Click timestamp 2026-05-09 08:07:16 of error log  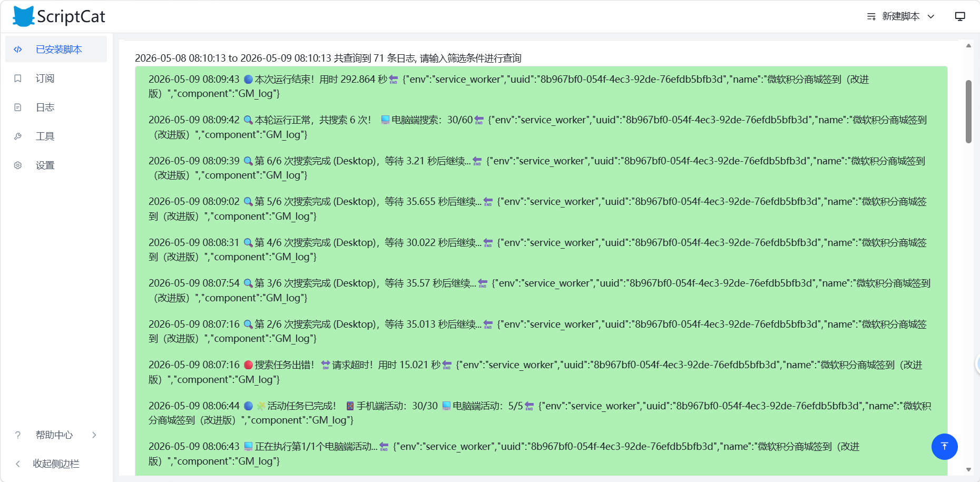[194, 365]
